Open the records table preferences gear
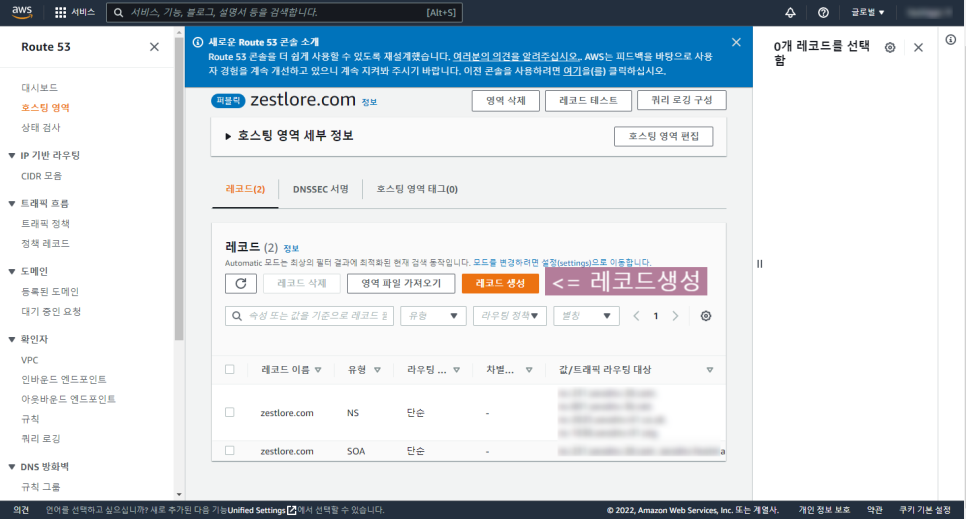The image size is (966, 519). point(706,316)
